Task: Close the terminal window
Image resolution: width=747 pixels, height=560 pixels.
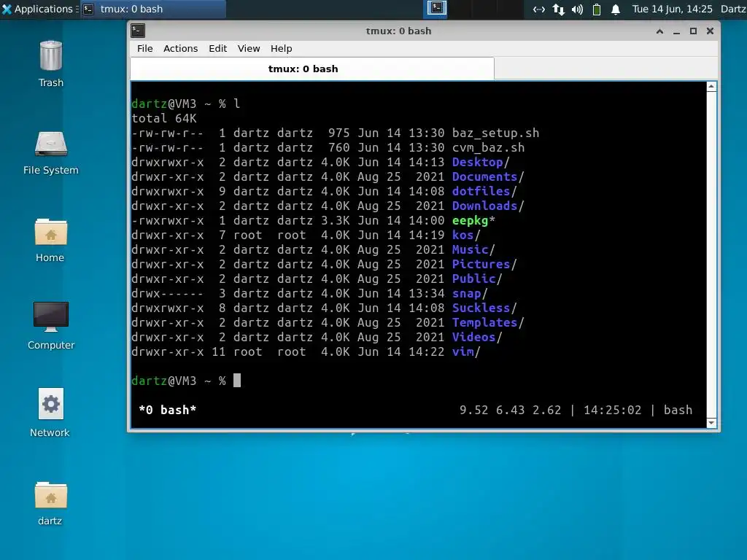Action: [x=710, y=31]
